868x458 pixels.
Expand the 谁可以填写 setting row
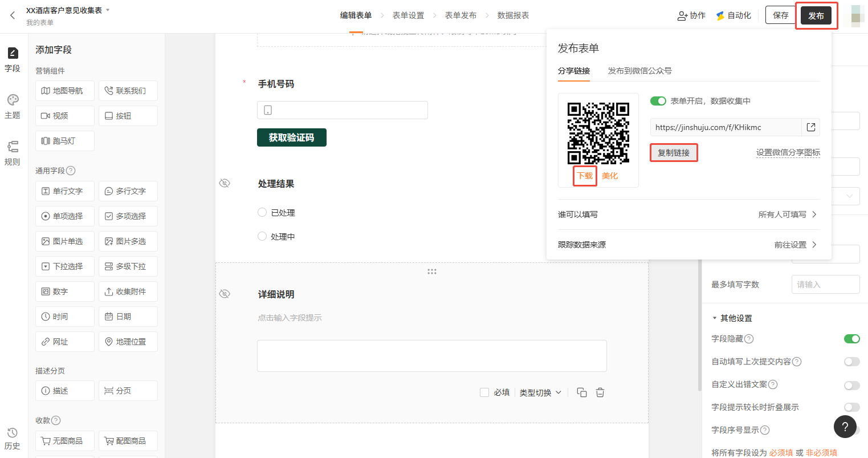click(x=688, y=214)
